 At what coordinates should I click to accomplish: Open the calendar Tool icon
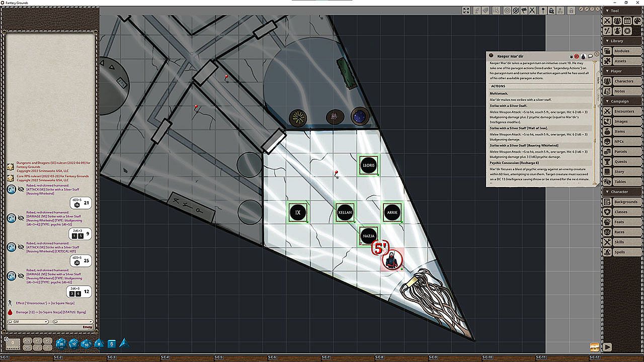(x=626, y=21)
